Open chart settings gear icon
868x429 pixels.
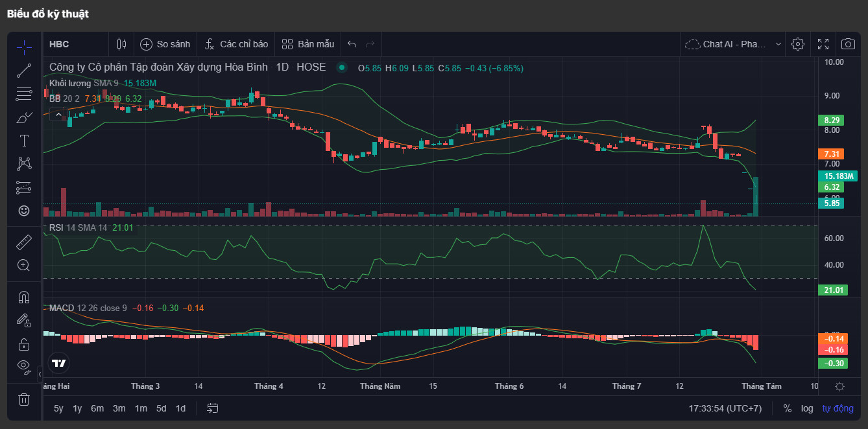(x=798, y=44)
